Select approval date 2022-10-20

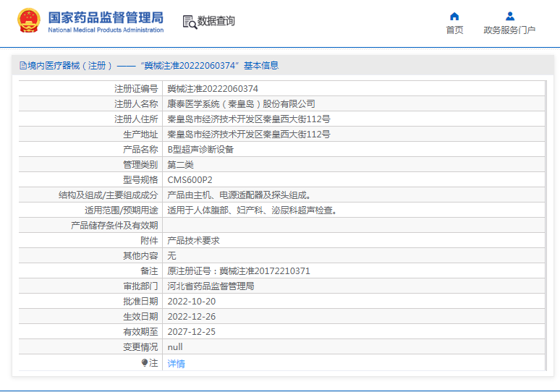click(192, 302)
